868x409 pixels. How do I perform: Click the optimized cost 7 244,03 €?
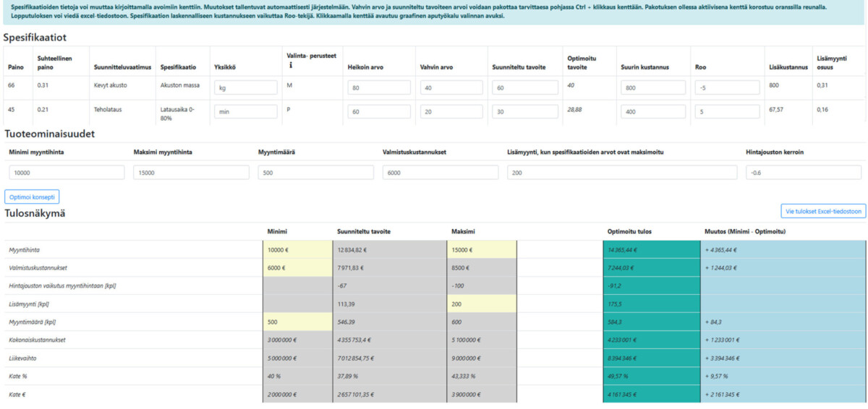621,268
